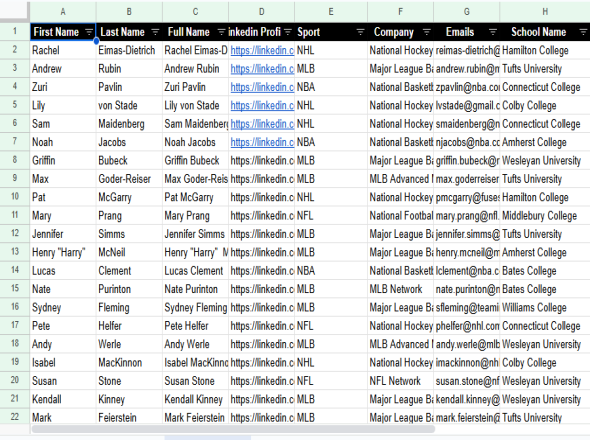
Task: Select column G header
Action: click(467, 12)
